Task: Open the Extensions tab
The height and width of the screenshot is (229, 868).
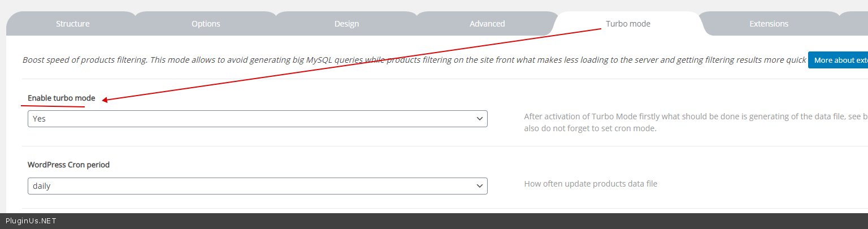Action: point(769,24)
